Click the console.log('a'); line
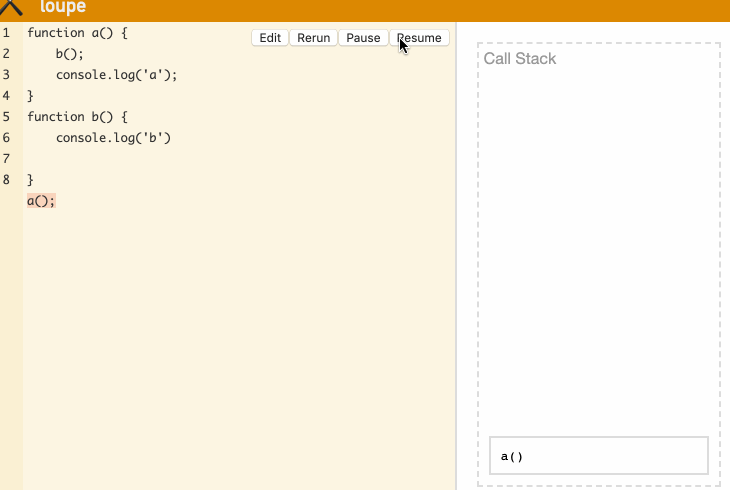730x490 pixels. click(116, 75)
